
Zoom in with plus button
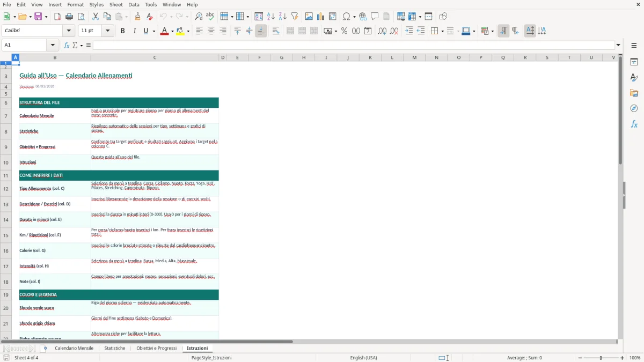(x=623, y=358)
